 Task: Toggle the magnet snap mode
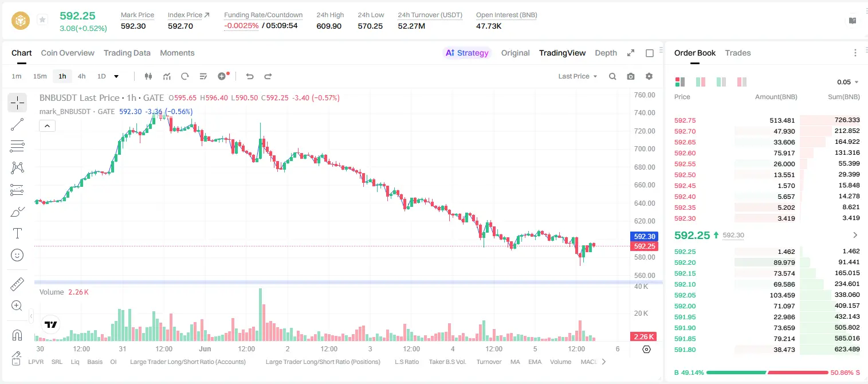(x=17, y=335)
